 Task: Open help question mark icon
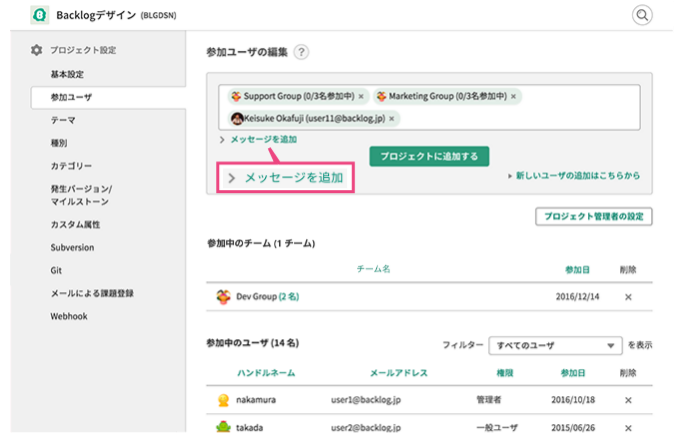tap(301, 52)
